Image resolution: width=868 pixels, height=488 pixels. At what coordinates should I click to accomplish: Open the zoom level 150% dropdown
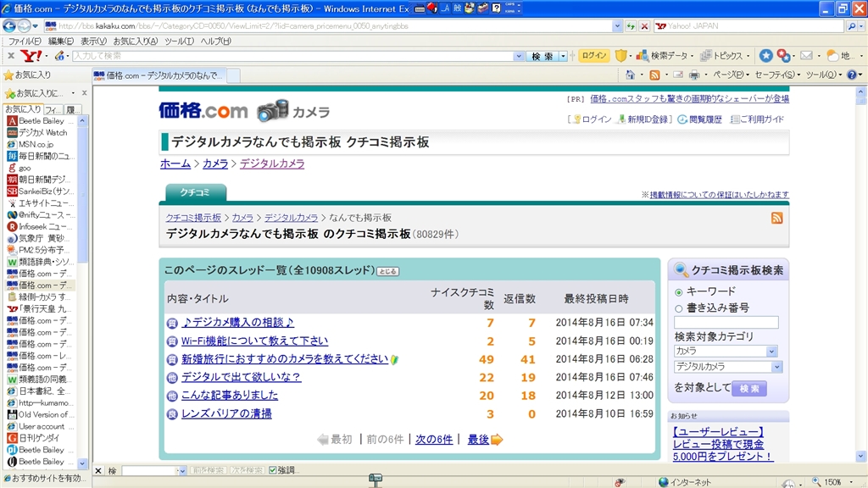pyautogui.click(x=851, y=482)
